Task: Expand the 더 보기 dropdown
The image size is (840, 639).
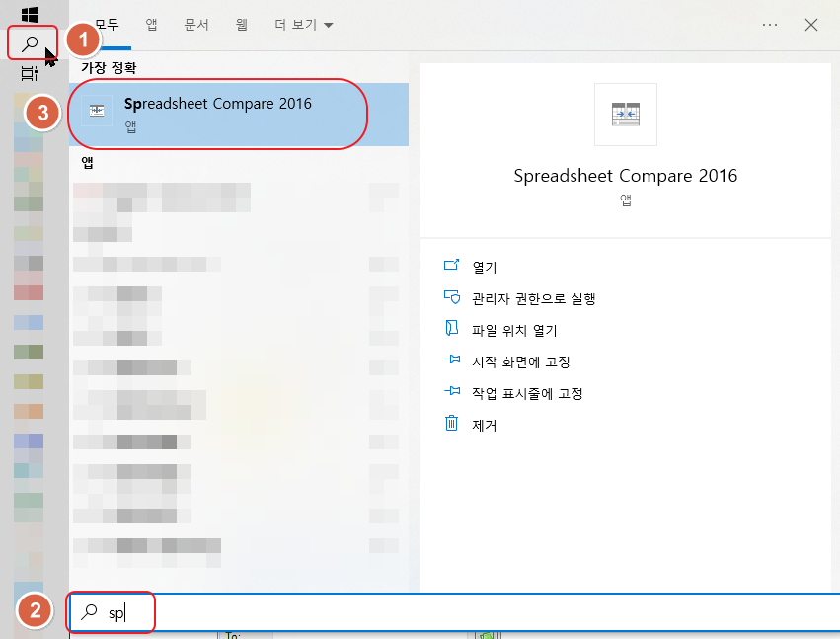Action: pyautogui.click(x=302, y=24)
